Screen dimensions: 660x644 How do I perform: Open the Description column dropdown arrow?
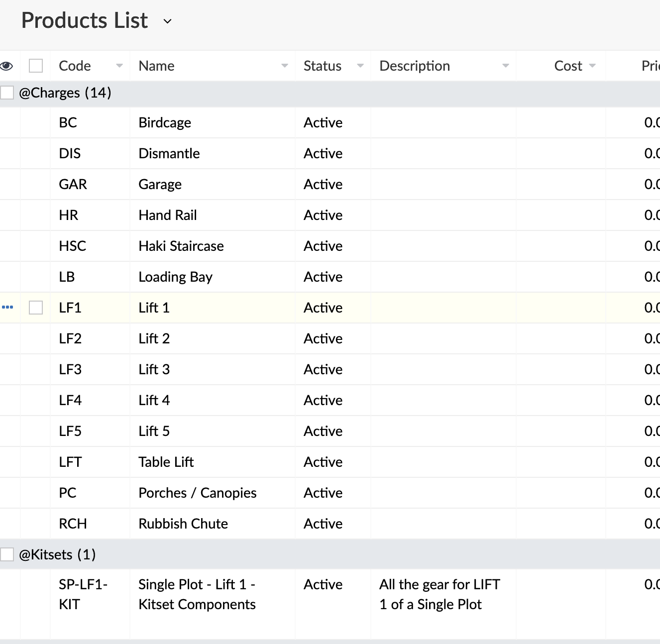tap(506, 66)
